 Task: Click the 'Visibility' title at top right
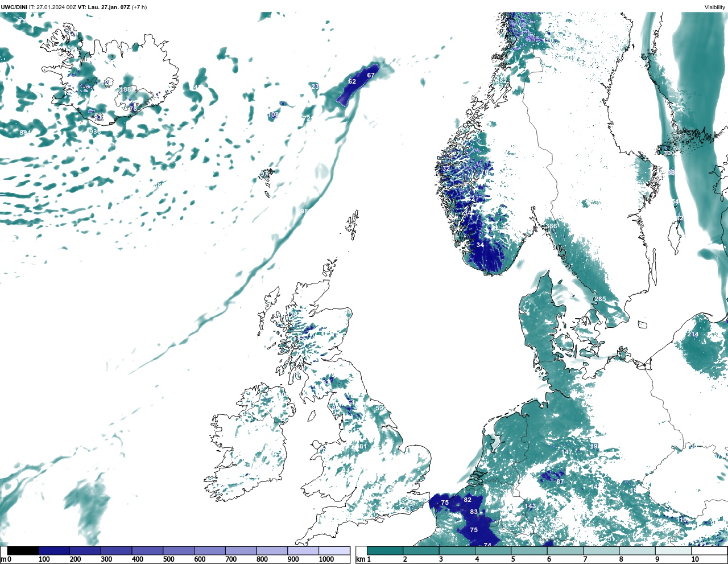(715, 7)
